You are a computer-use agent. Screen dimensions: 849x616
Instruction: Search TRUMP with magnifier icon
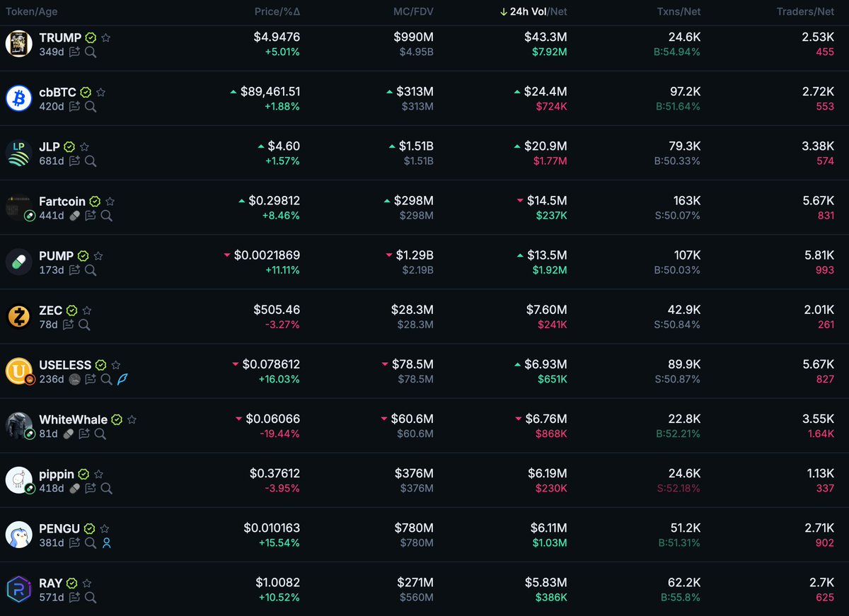pos(91,52)
